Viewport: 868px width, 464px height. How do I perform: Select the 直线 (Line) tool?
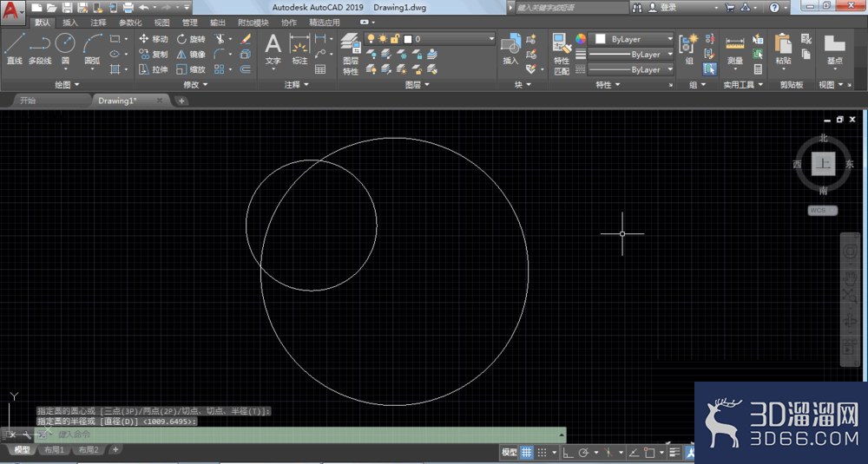(15, 49)
